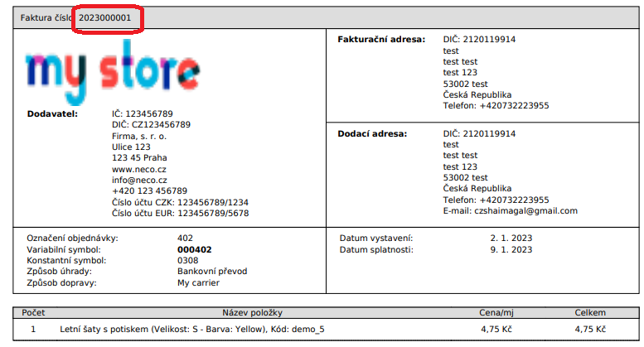Click the Dodací adresa heading

[372, 133]
